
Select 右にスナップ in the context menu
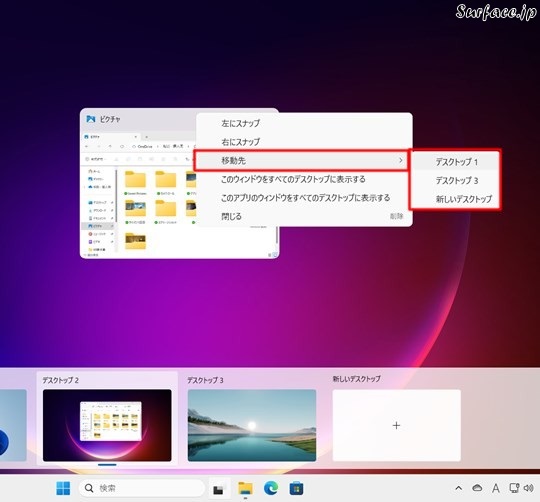coord(304,142)
